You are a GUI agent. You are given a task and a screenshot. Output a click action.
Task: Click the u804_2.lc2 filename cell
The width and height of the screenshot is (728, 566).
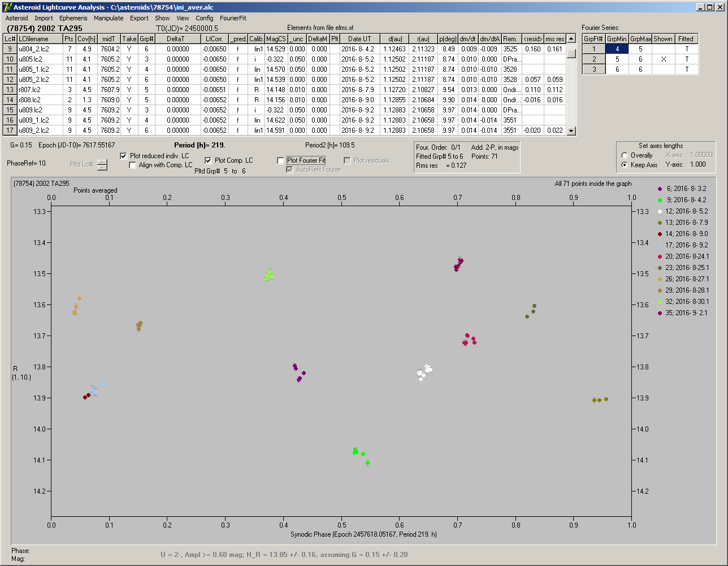coord(40,49)
